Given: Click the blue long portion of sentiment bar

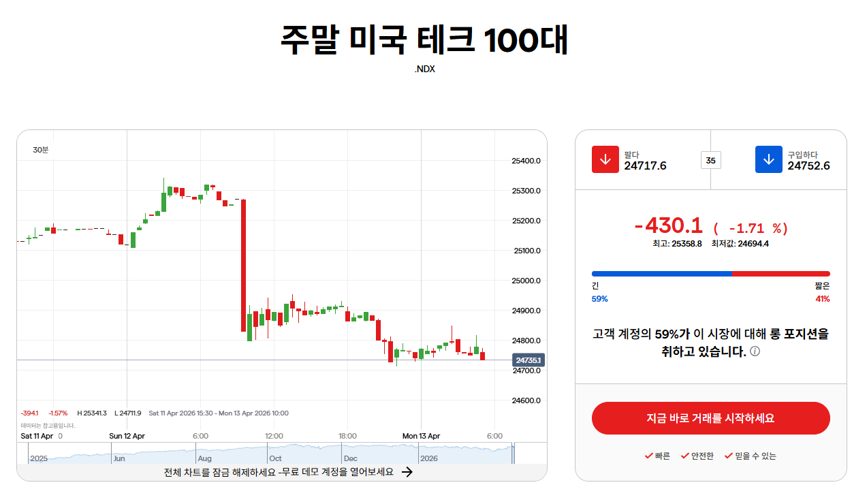Looking at the screenshot, I should click(x=662, y=274).
